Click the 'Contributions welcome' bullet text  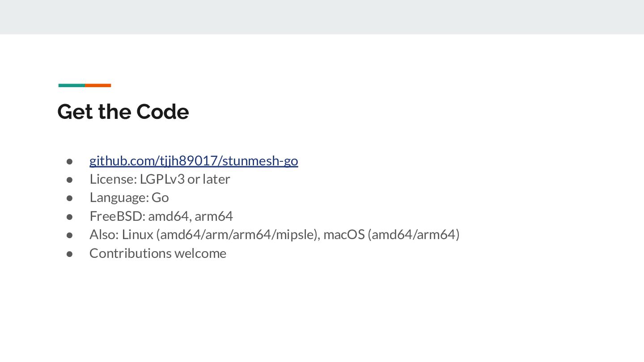[158, 253]
